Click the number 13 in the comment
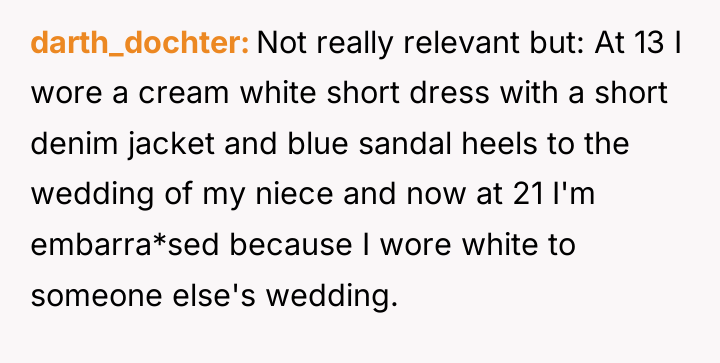The height and width of the screenshot is (363, 720). pyautogui.click(x=647, y=43)
